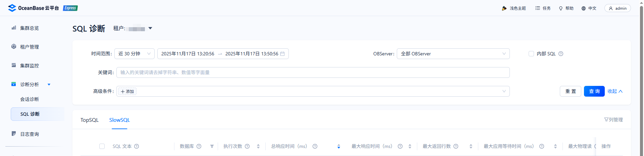Collapse filters with 收起 link
This screenshot has width=644, height=156.
pyautogui.click(x=614, y=91)
